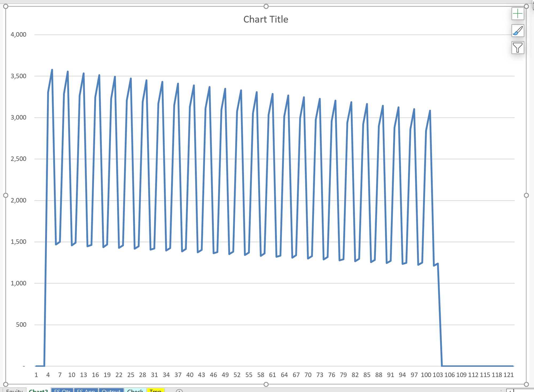Open the Chart Elements plus button
Image resolution: width=534 pixels, height=392 pixels.
click(517, 14)
